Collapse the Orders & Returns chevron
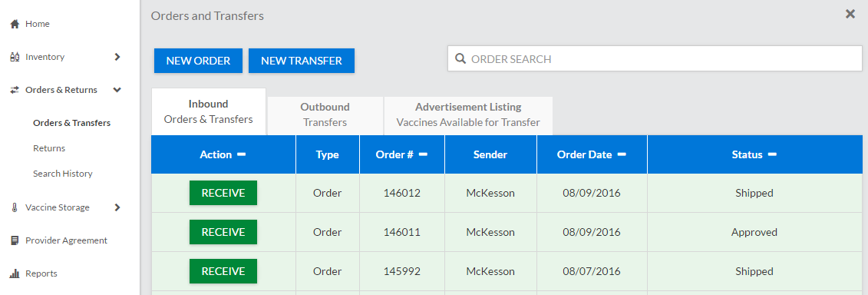This screenshot has height=295, width=868. coord(117,90)
